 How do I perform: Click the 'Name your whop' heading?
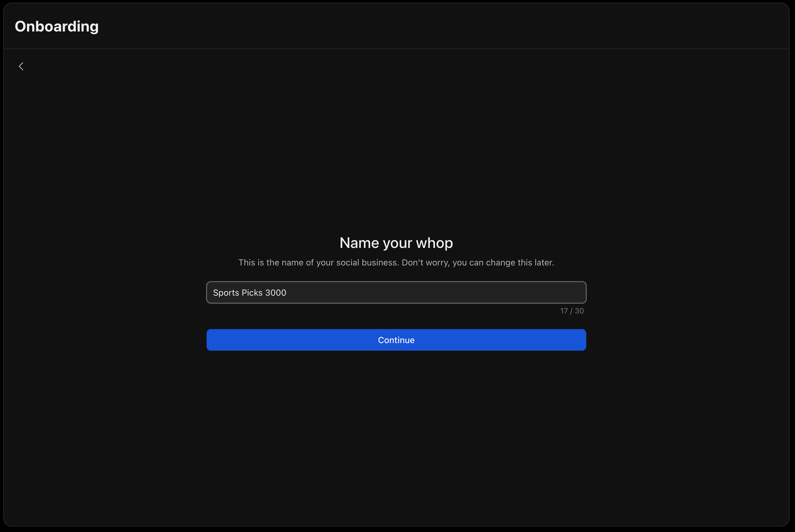point(396,243)
